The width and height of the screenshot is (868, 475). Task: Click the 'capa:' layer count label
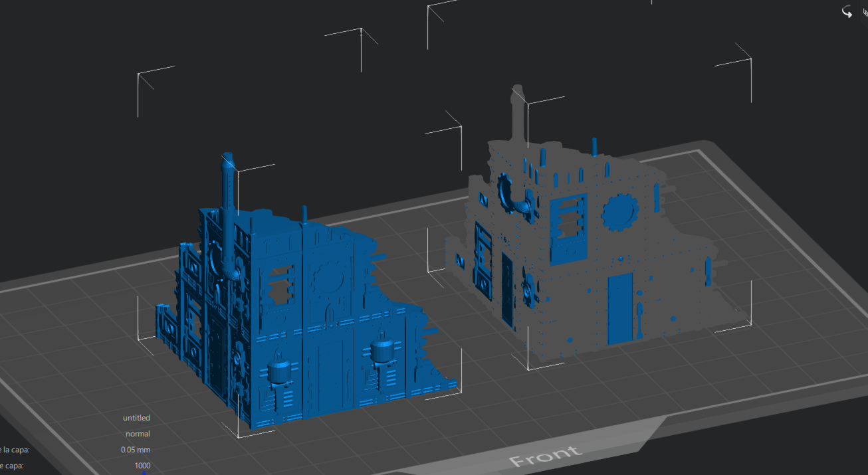pos(12,466)
